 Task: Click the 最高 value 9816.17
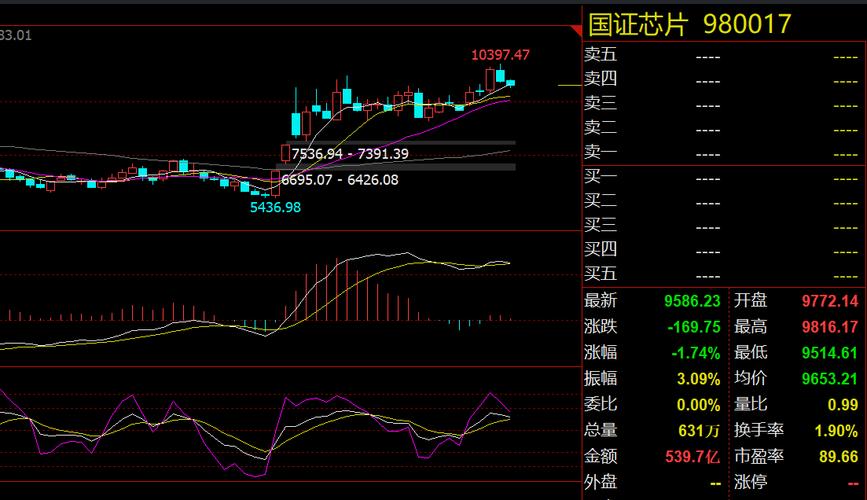click(x=829, y=327)
